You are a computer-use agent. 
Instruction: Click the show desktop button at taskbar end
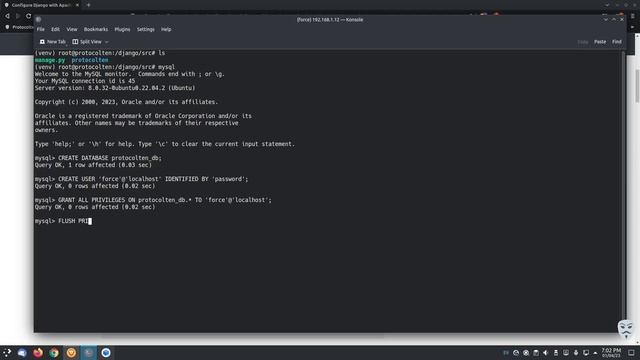[x=631, y=353]
